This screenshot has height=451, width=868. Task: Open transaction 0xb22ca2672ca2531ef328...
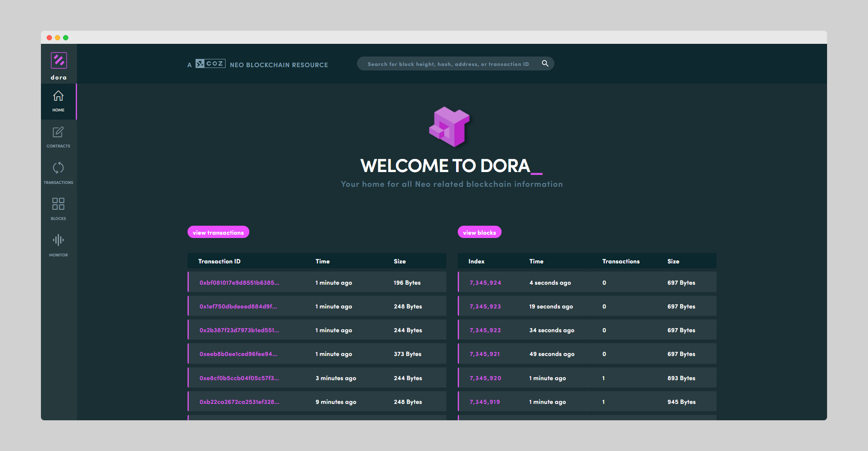coord(239,402)
